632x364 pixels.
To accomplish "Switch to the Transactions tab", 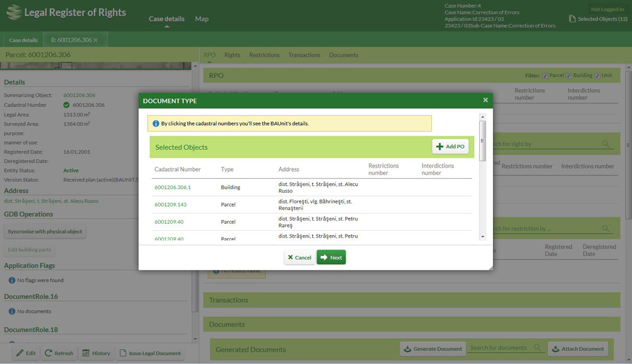I will pos(305,55).
